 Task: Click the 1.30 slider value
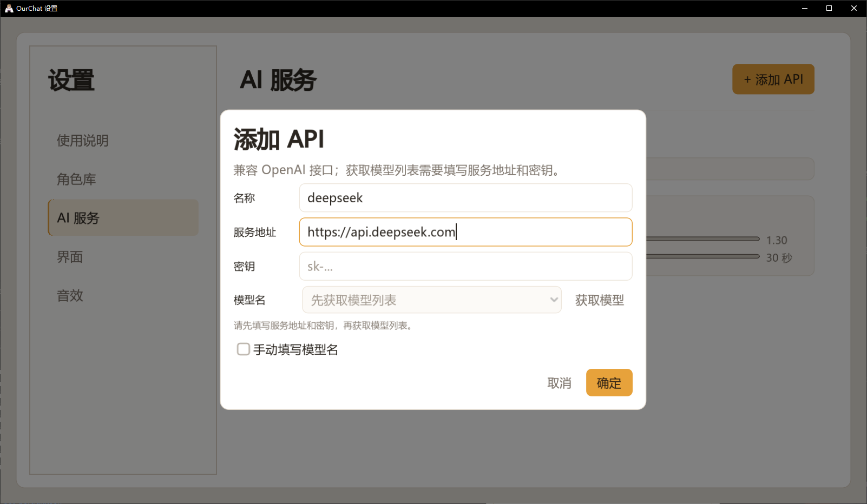point(777,240)
